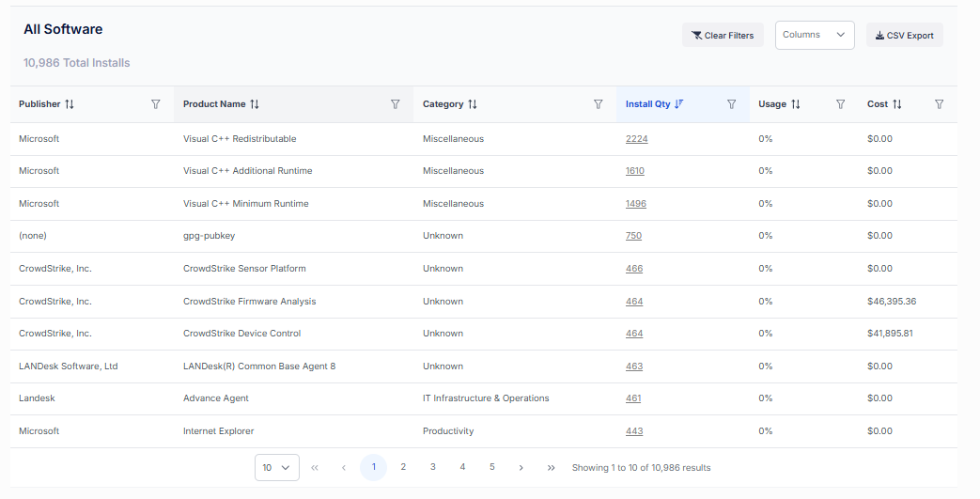The image size is (980, 499).
Task: Sort by the Cost sort arrows
Action: pos(897,104)
